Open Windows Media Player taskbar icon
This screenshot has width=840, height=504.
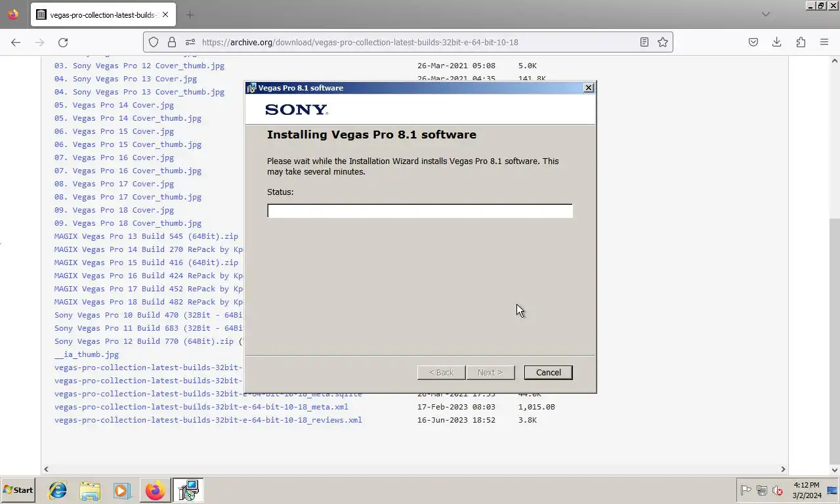pyautogui.click(x=121, y=490)
